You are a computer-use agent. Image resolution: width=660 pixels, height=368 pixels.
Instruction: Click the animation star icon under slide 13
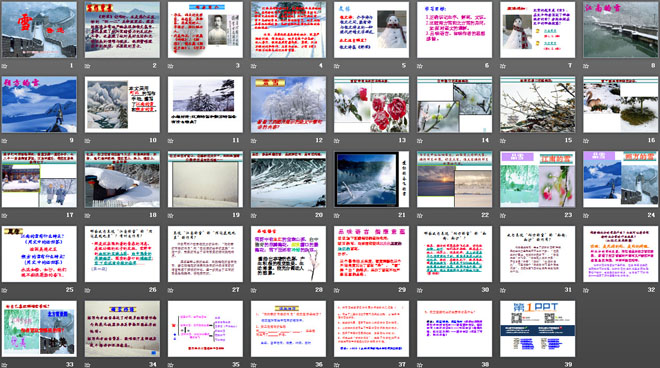click(x=337, y=141)
